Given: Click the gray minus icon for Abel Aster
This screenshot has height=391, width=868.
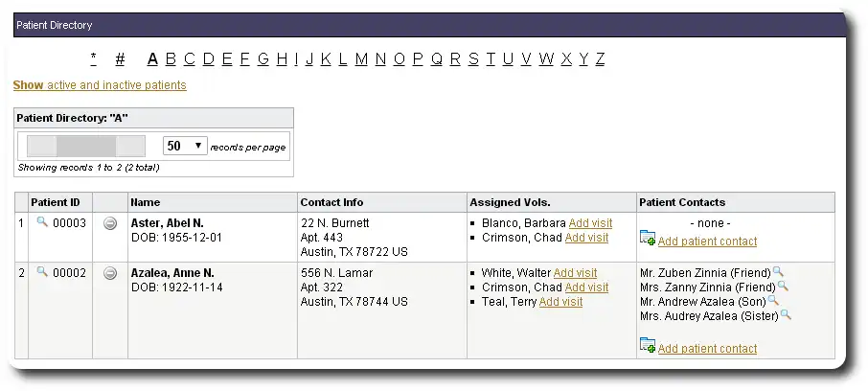Looking at the screenshot, I should (110, 223).
